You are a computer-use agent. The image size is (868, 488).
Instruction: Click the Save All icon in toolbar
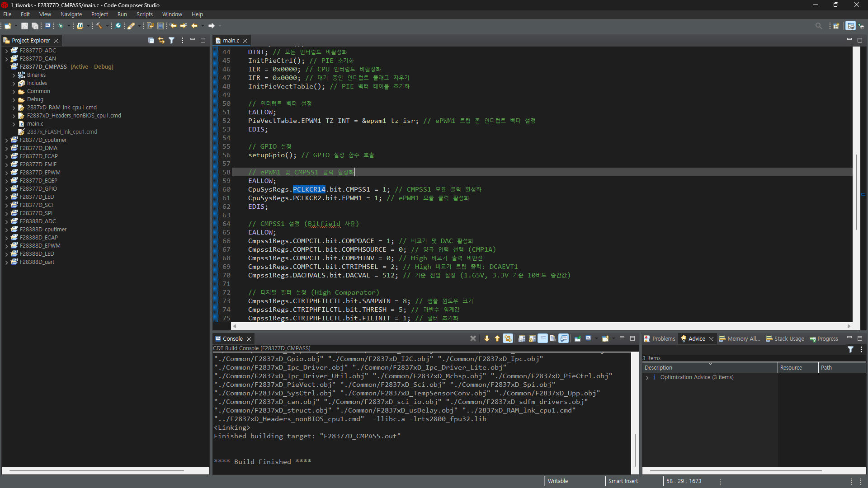35,26
